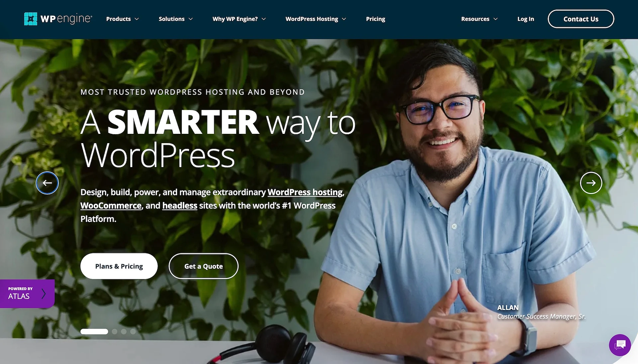Click the WordPress hosting hyperlink
Screen dimensions: 638x364
click(304, 191)
